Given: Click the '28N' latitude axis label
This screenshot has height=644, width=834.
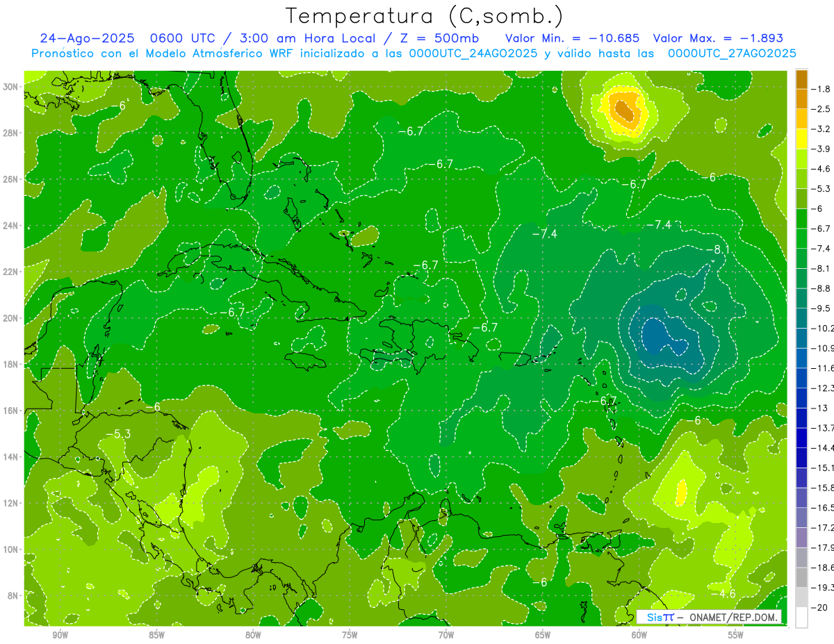Looking at the screenshot, I should point(12,133).
